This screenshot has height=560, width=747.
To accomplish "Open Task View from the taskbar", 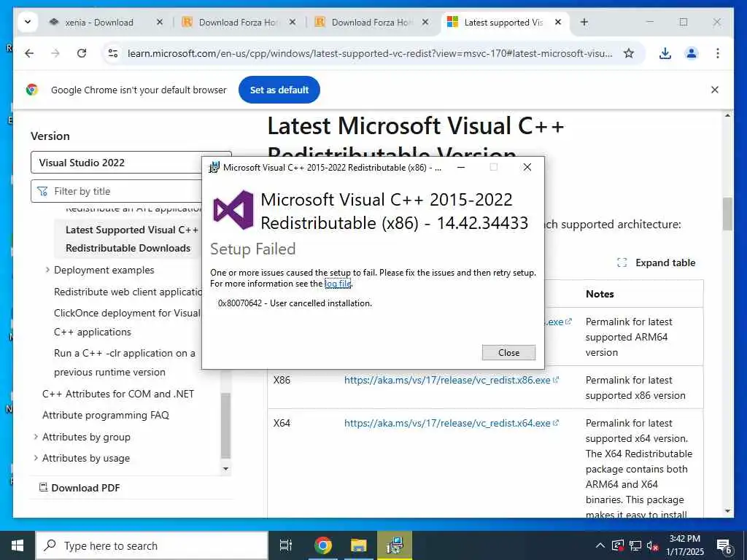I will 286,545.
